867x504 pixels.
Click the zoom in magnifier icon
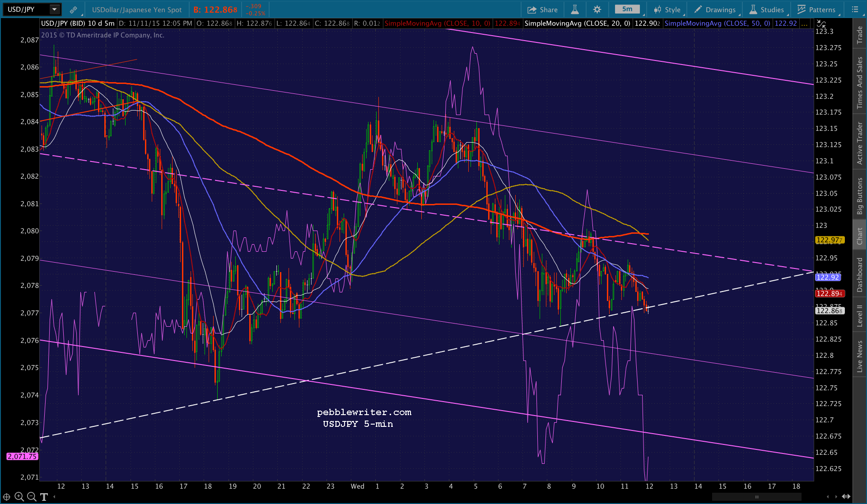pos(19,497)
